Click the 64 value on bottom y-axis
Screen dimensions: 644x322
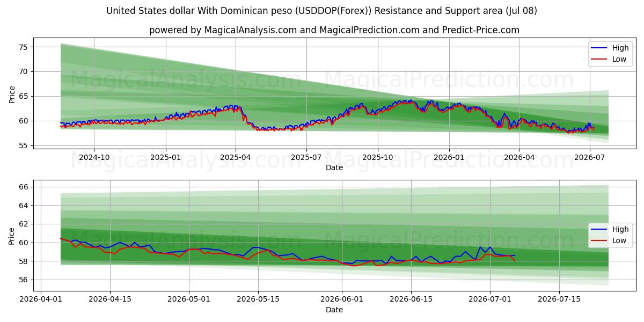25,206
